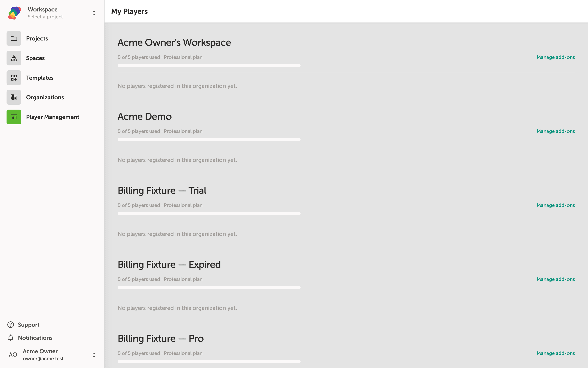Expand the Workspace project selector chevron
This screenshot has height=368, width=588.
[x=94, y=13]
